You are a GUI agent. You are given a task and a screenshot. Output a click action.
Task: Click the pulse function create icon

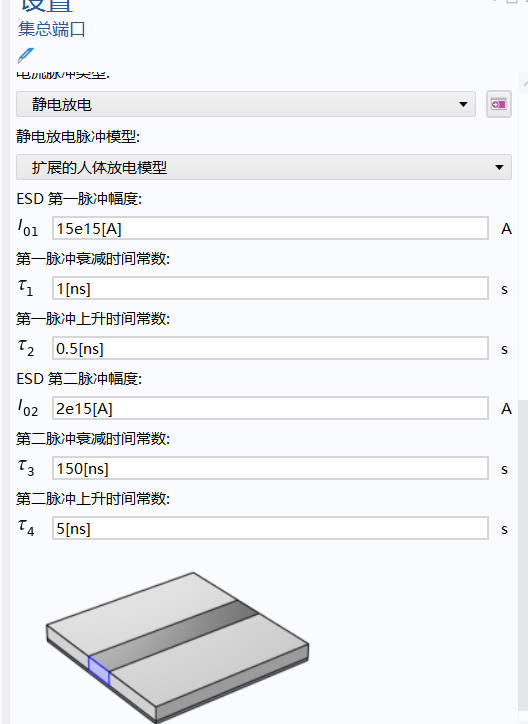[498, 104]
